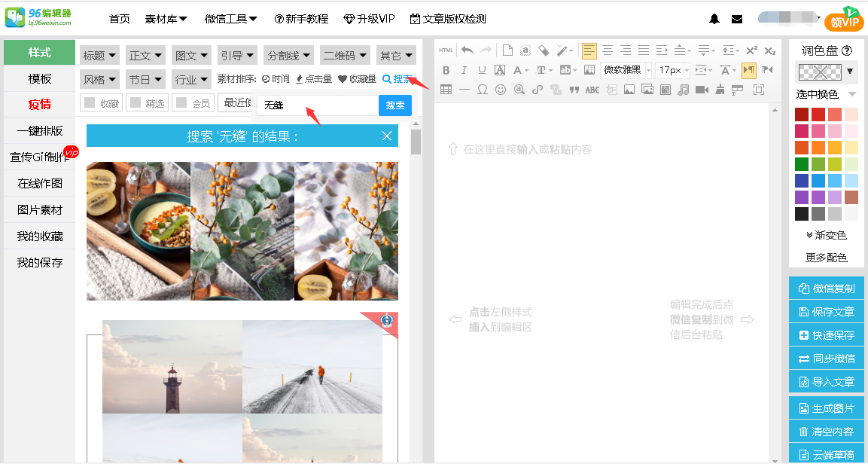Insert a blockquote
This screenshot has height=464, width=868.
(x=574, y=89)
